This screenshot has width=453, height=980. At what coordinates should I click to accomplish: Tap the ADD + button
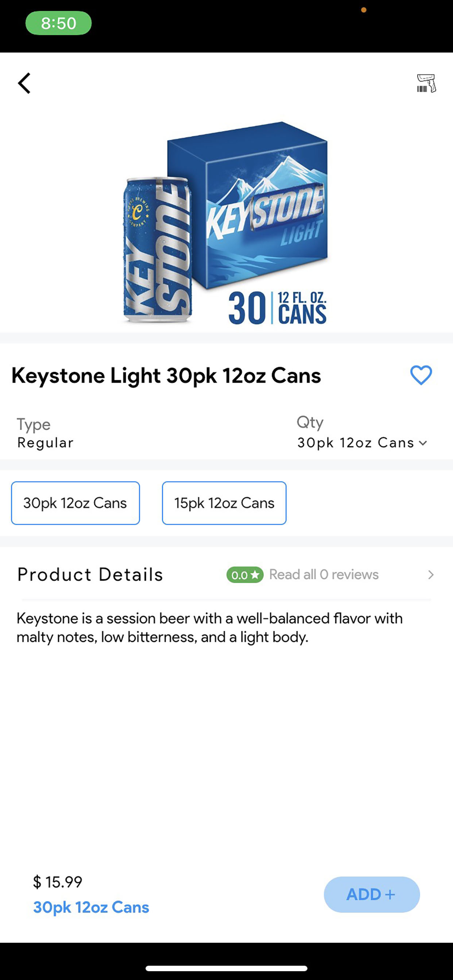(x=372, y=894)
